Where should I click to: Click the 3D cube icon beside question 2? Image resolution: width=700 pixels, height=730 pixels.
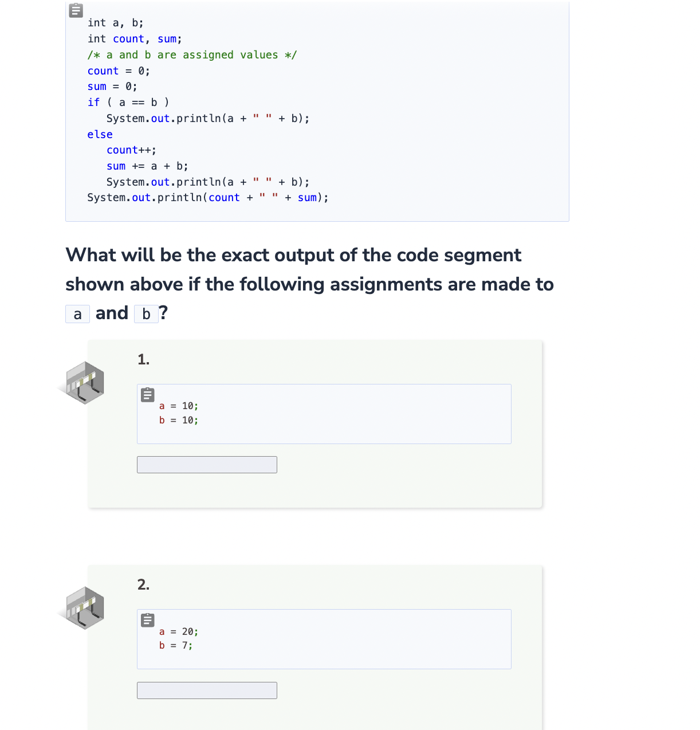coord(84,608)
